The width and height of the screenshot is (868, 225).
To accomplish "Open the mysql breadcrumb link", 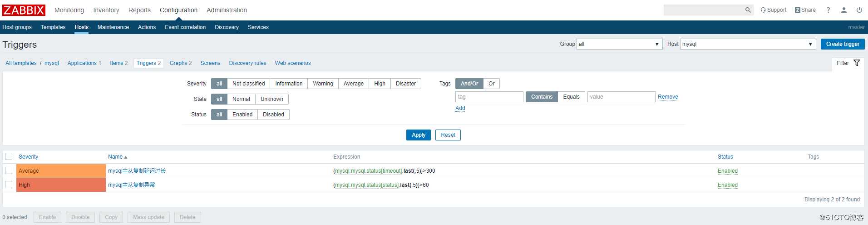I will click(x=52, y=63).
